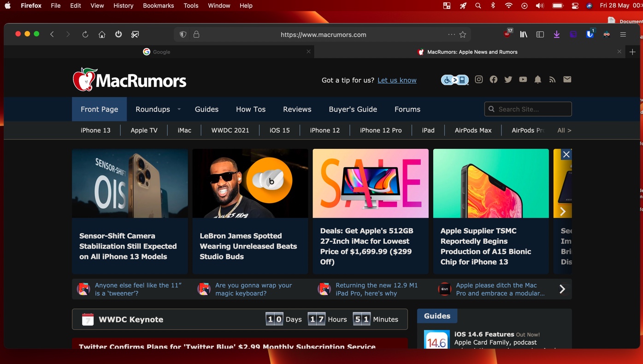Screen dimensions: 643x364
Task: Click the 'Let us know' tip link
Action: coord(397,80)
